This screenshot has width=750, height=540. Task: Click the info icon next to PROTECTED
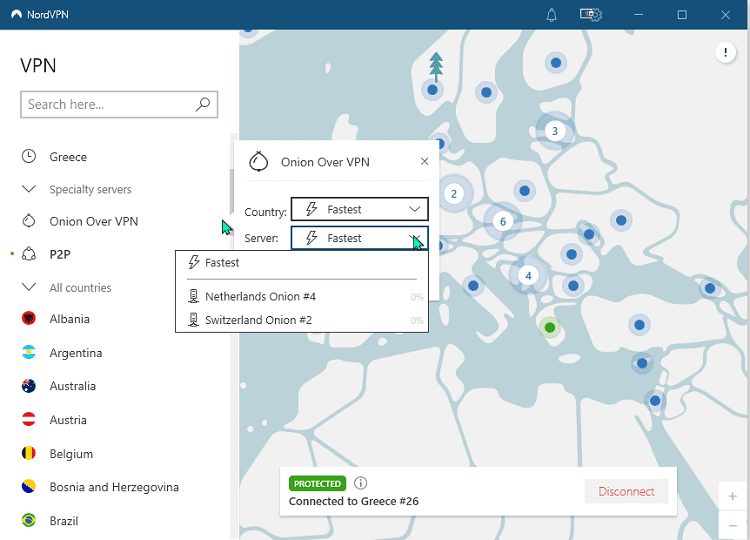[x=361, y=483]
